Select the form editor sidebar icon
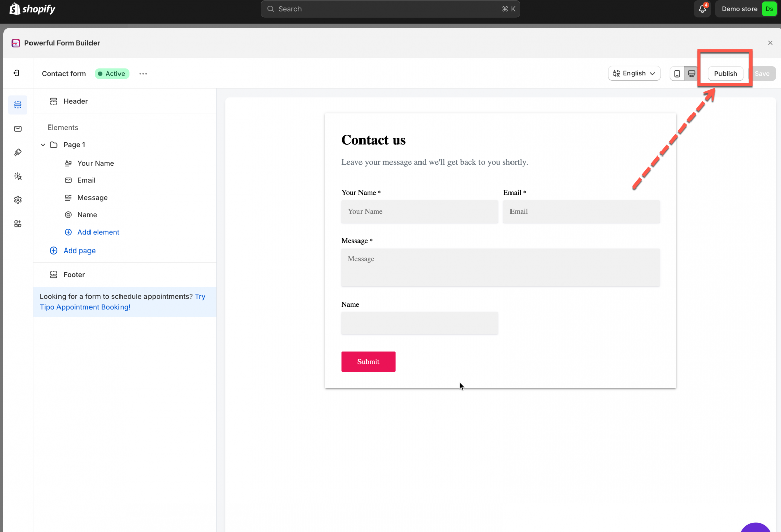Viewport: 781px width, 532px height. tap(17, 105)
